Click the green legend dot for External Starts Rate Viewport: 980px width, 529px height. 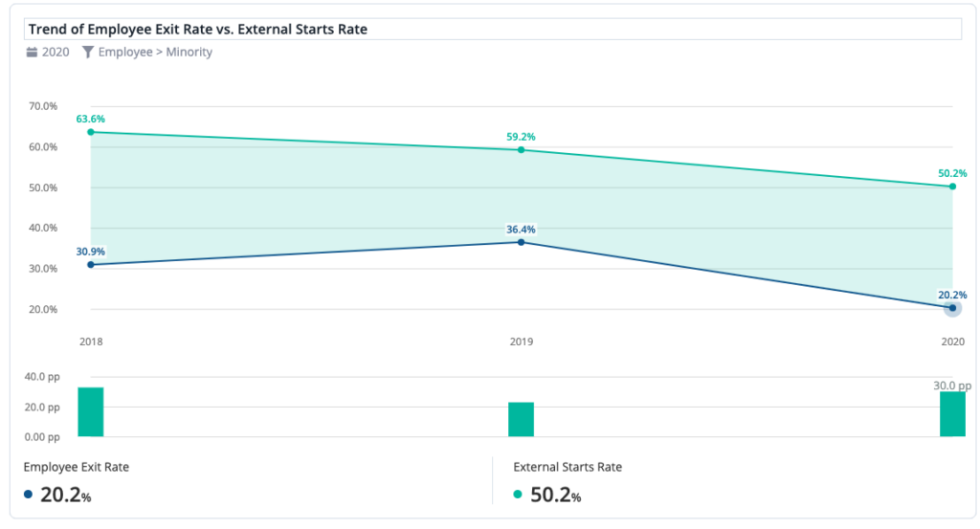click(518, 494)
